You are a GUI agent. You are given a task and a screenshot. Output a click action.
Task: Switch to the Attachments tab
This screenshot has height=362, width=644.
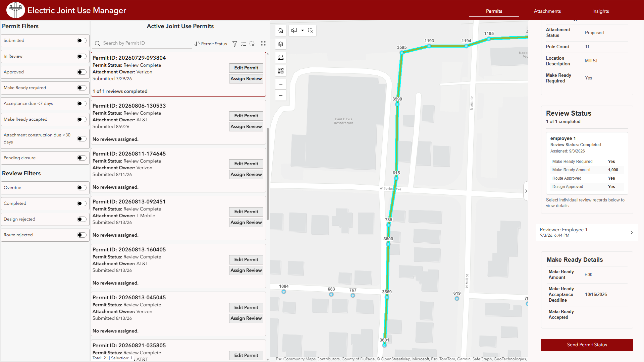(547, 11)
